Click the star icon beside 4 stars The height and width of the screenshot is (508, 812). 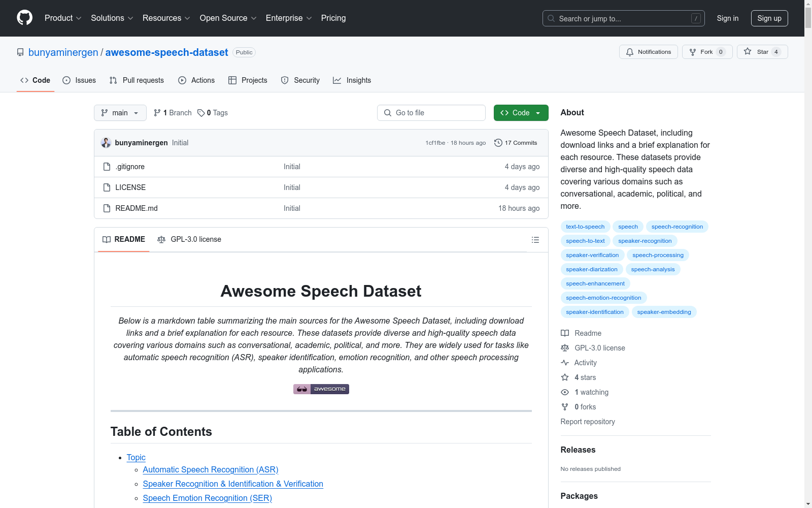pyautogui.click(x=565, y=377)
